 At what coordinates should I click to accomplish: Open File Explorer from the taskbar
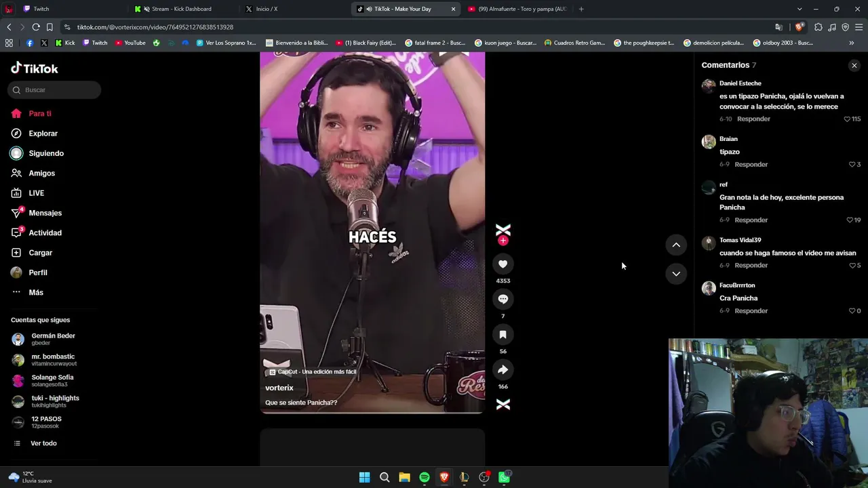tap(404, 477)
